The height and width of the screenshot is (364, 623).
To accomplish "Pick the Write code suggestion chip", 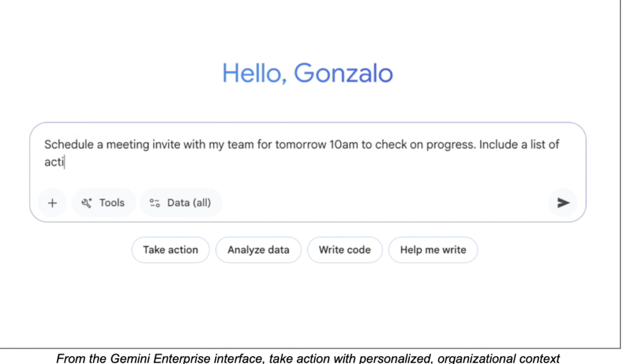I will 344,250.
